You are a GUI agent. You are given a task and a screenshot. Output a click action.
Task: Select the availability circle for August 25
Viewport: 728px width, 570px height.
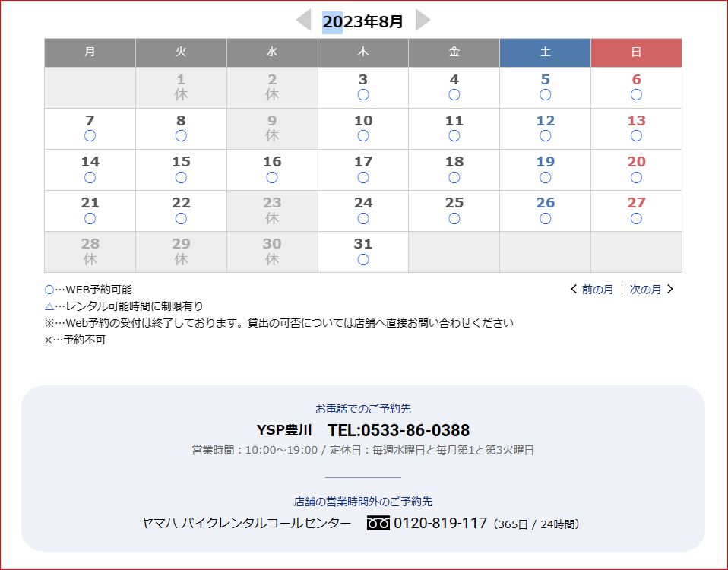click(454, 218)
